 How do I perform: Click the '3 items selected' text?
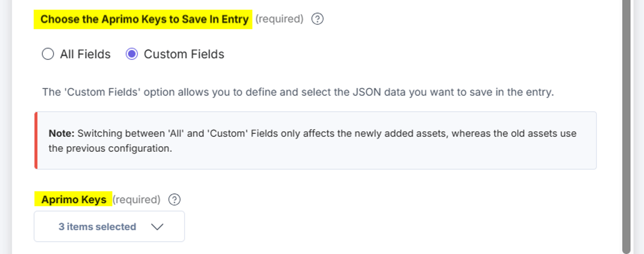pos(97,227)
